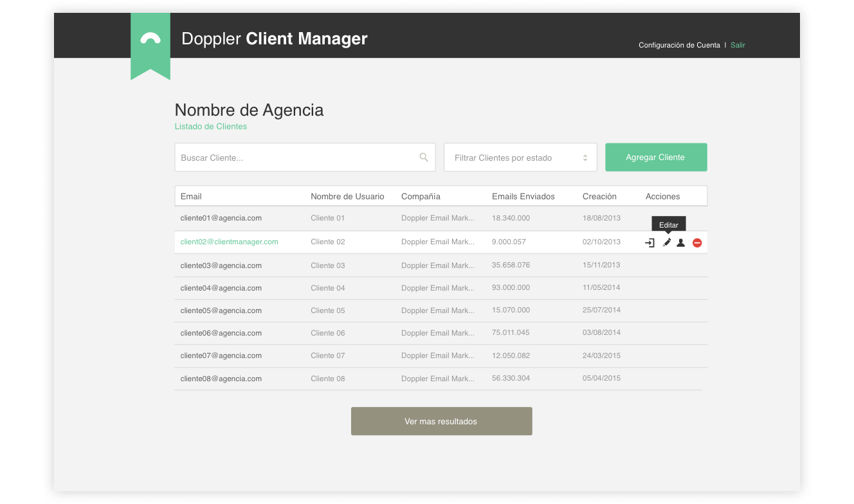Select the cliente07@agencia.com email
Screen dimensions: 854x504
[221, 355]
